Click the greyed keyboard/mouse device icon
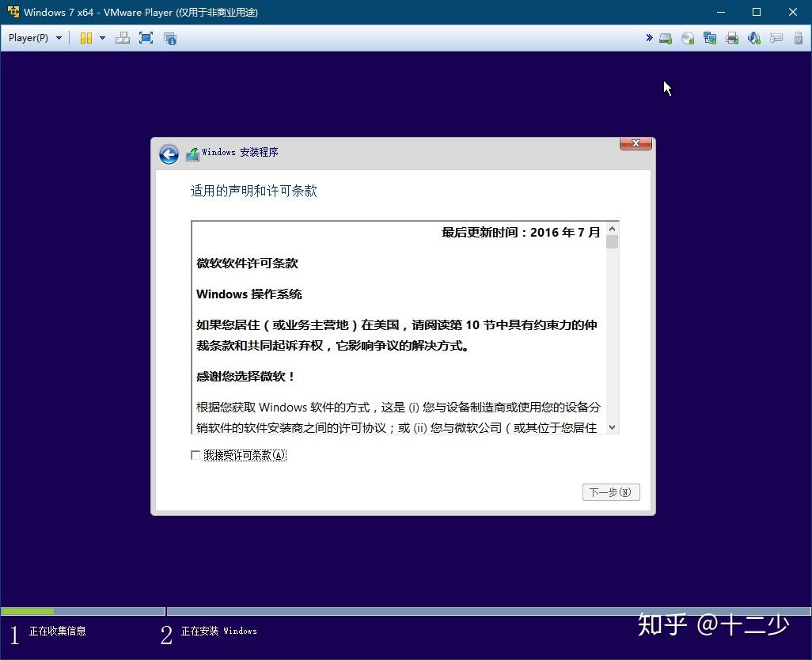Image resolution: width=812 pixels, height=660 pixels. (x=776, y=38)
